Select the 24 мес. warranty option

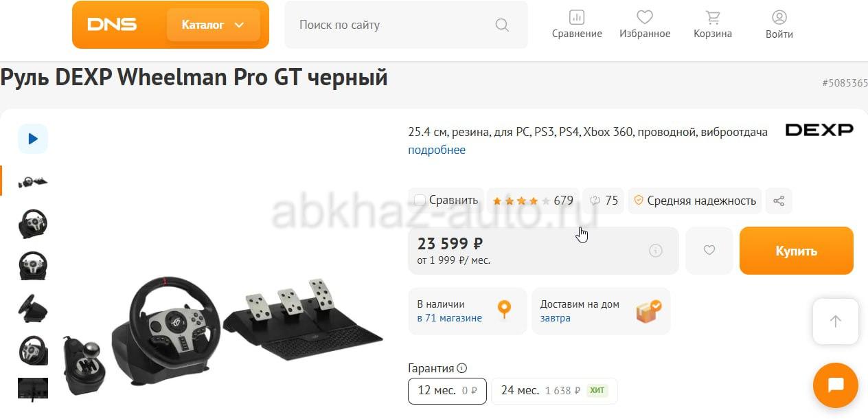(555, 391)
